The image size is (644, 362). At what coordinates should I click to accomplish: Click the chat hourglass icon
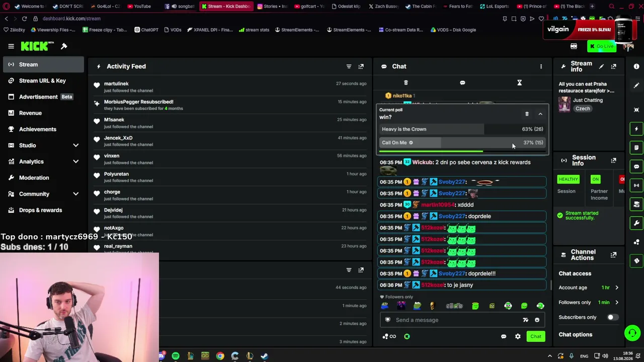pos(519,82)
